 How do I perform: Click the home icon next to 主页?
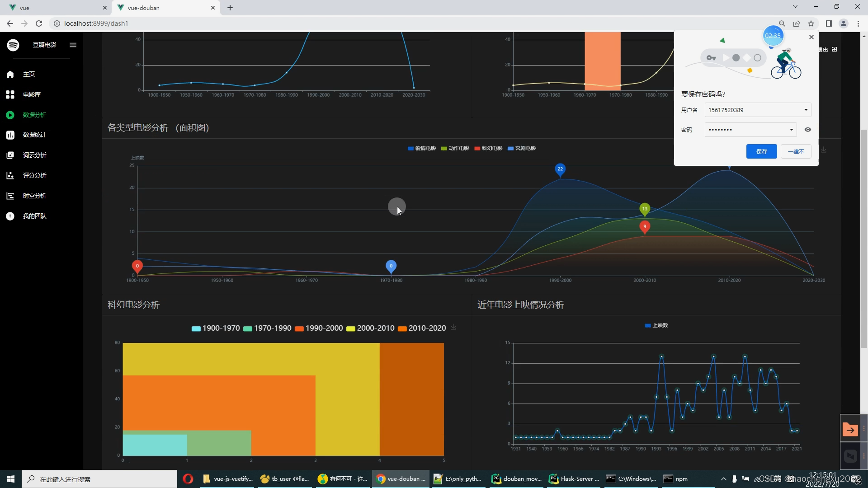point(10,74)
